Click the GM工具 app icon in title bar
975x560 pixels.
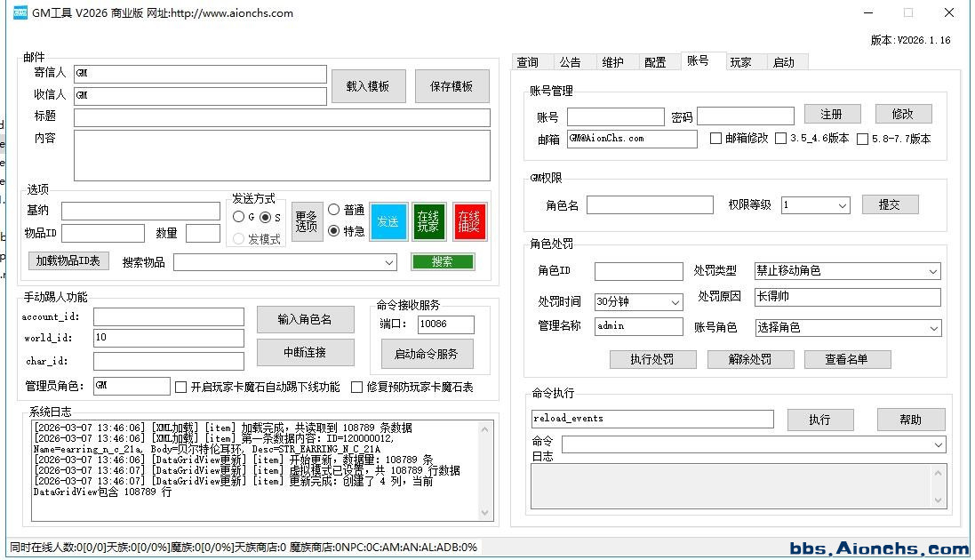click(20, 13)
